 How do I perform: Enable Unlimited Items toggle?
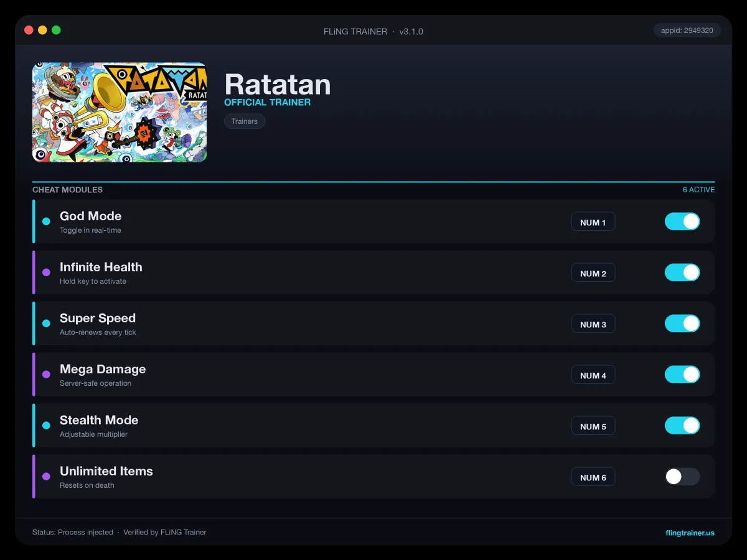tap(682, 477)
